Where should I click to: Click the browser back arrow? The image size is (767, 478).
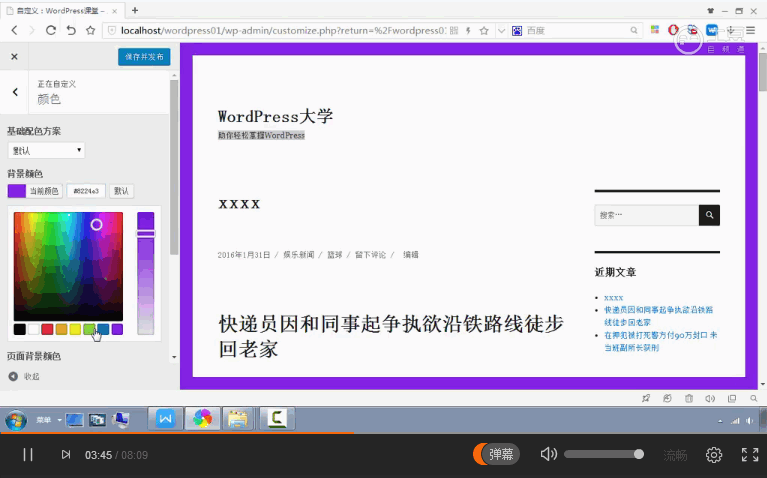(x=14, y=30)
